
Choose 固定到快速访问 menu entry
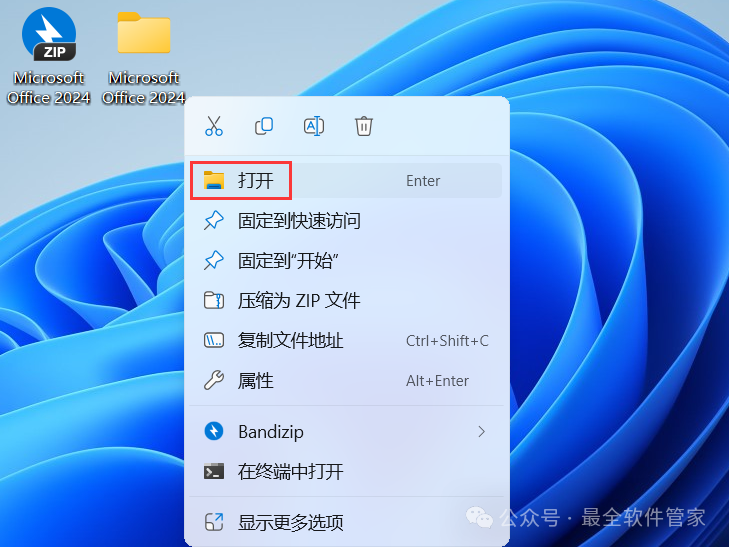point(346,221)
